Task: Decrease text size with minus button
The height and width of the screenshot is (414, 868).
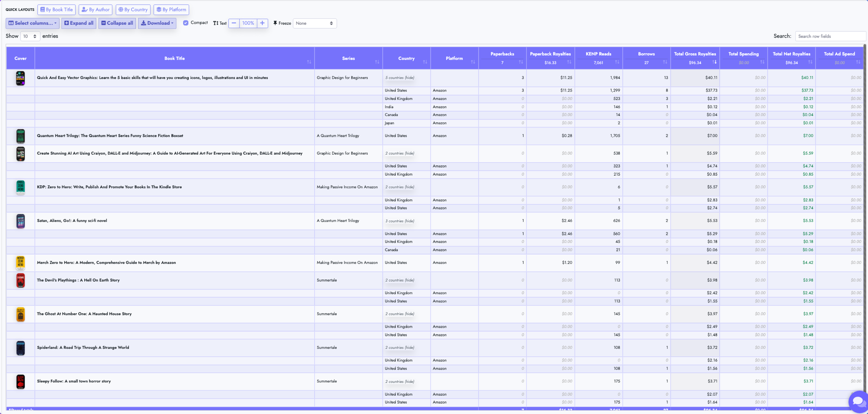Action: pos(234,23)
